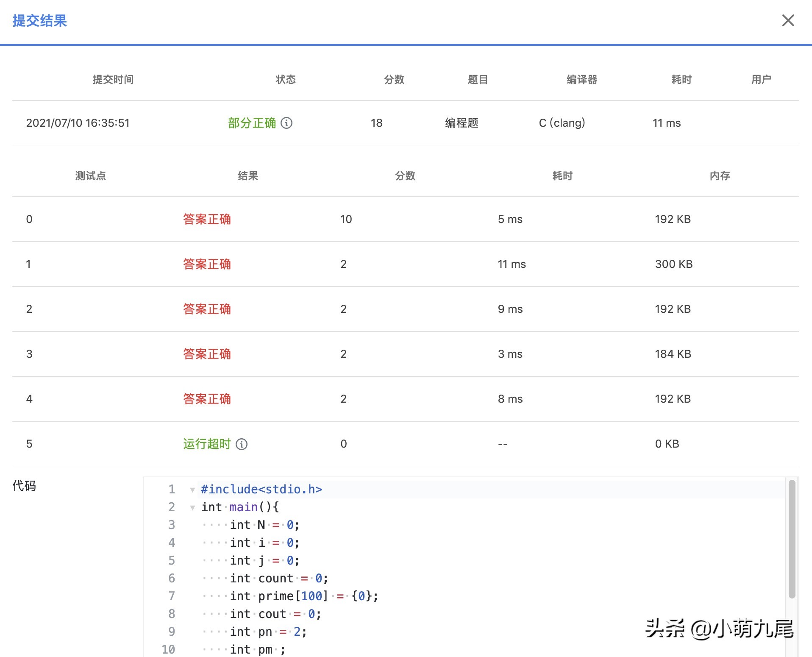Click the 耗时 header in test table
Viewport: 812px width, 657px height.
562,176
